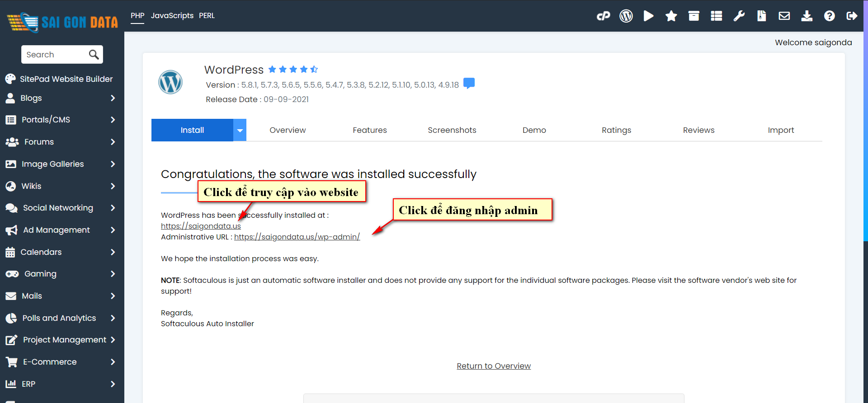This screenshot has height=403, width=868.
Task: Open email settings envelope icon
Action: (784, 16)
